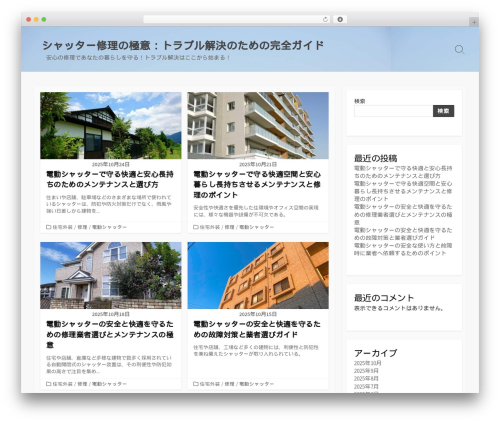500x423 pixels.
Task: Open sidebar recent post ending メンテナンスの極意
Action: click(403, 214)
